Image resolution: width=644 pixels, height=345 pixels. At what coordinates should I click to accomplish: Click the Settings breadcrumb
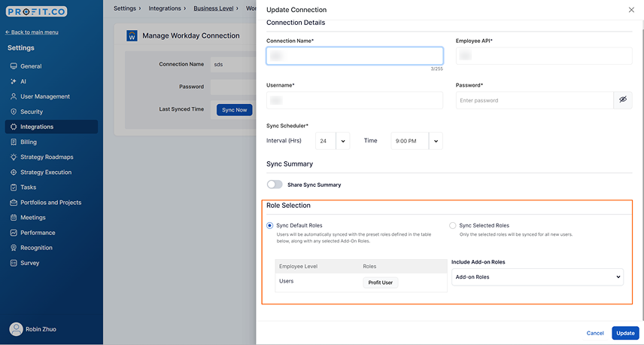pyautogui.click(x=124, y=8)
